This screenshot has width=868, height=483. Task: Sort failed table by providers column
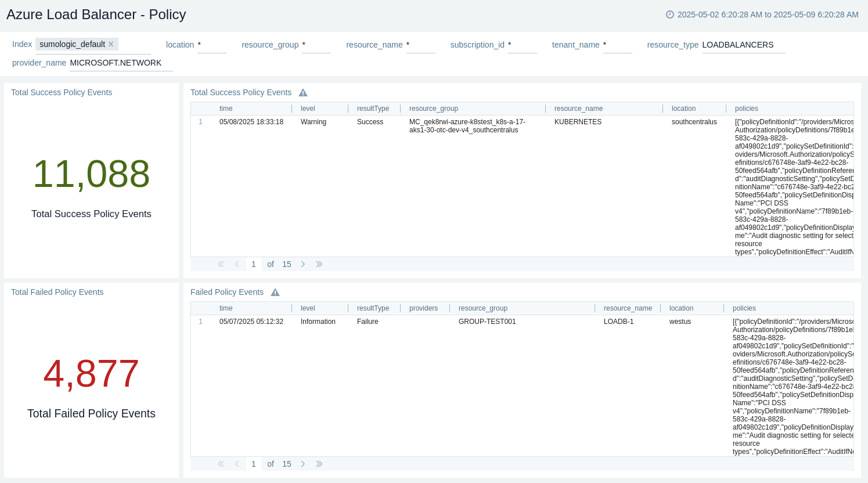coord(423,308)
